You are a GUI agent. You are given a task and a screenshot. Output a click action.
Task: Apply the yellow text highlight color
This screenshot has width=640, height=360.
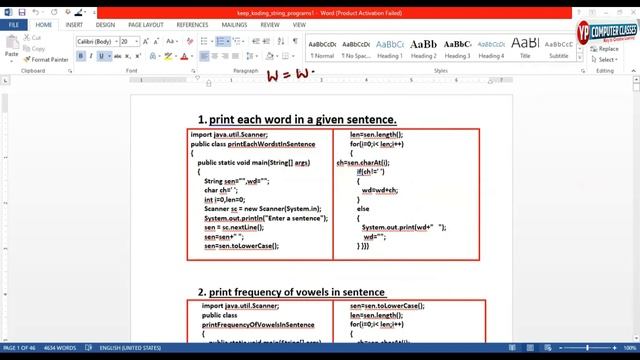168,56
